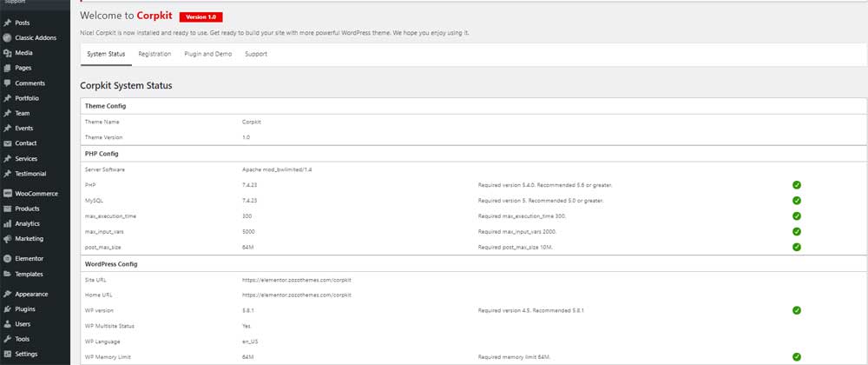The image size is (868, 365).
Task: Click the Comments bubble icon
Action: point(8,83)
